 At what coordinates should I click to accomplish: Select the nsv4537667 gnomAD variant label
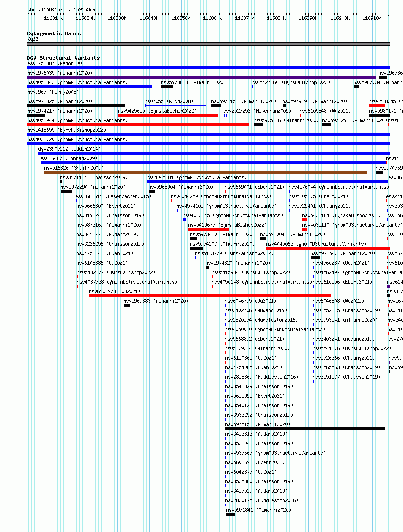[275, 453]
